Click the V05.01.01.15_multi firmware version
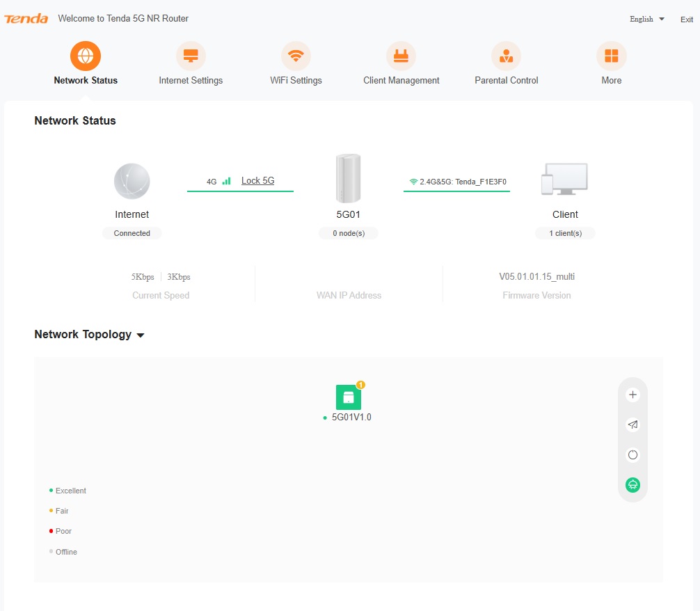Viewport: 700px width, 611px height. [536, 276]
